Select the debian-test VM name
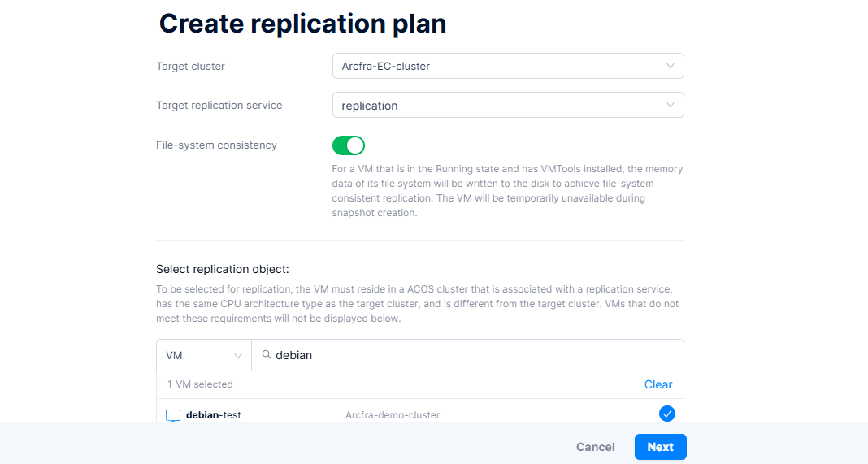The height and width of the screenshot is (464, 868). 214,415
